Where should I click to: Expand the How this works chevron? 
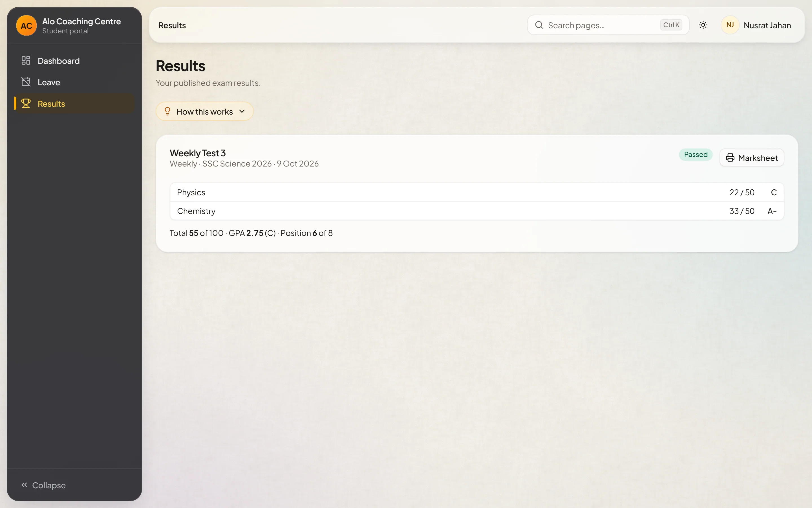pos(242,111)
